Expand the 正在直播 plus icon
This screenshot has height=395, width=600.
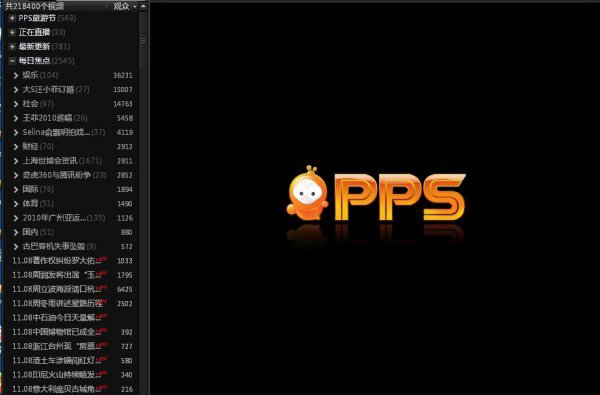[x=12, y=32]
